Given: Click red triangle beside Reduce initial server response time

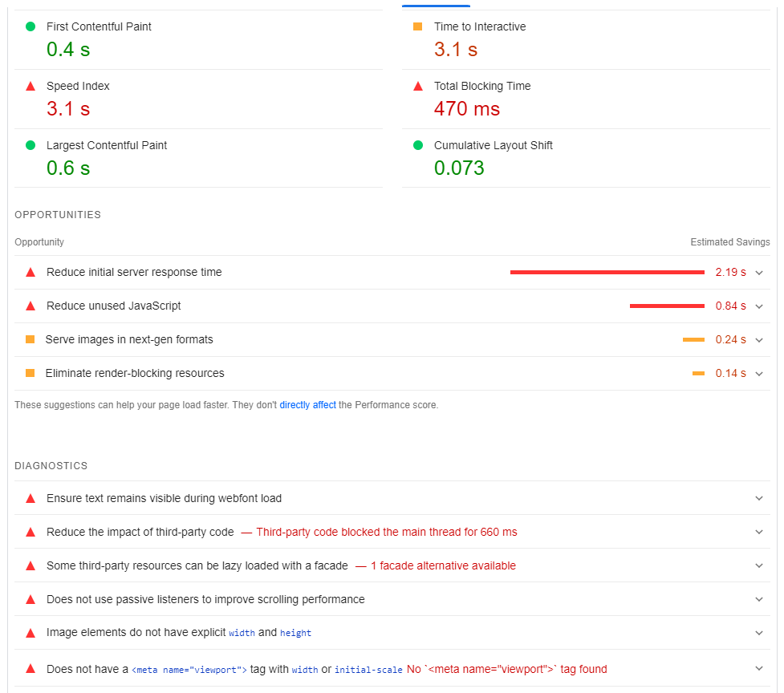Looking at the screenshot, I should tap(30, 272).
